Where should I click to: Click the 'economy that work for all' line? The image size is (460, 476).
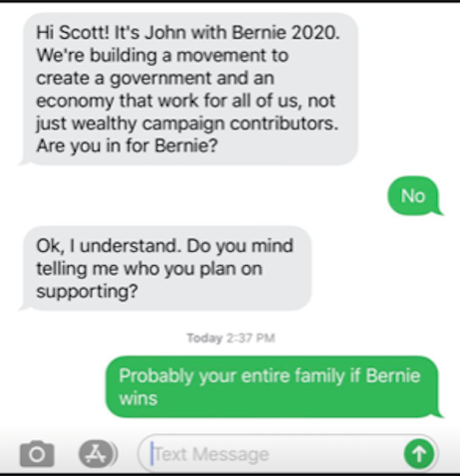185,101
